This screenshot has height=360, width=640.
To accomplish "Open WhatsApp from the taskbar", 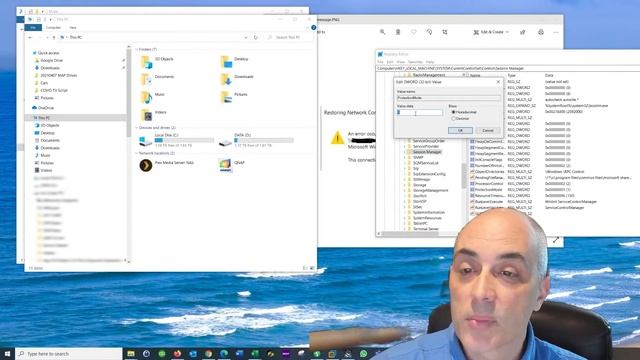I will (x=363, y=353).
